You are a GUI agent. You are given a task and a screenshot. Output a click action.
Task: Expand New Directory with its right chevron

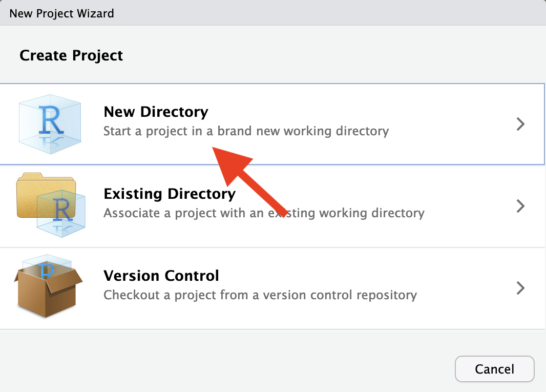pos(520,124)
